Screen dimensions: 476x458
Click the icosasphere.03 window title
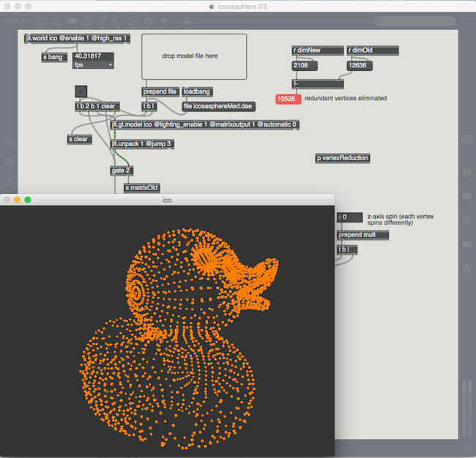(242, 7)
